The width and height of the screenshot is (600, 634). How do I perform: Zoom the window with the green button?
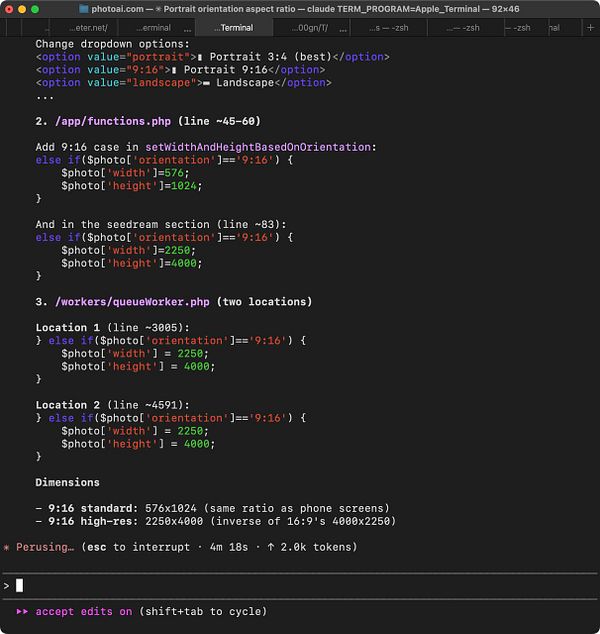pos(35,9)
